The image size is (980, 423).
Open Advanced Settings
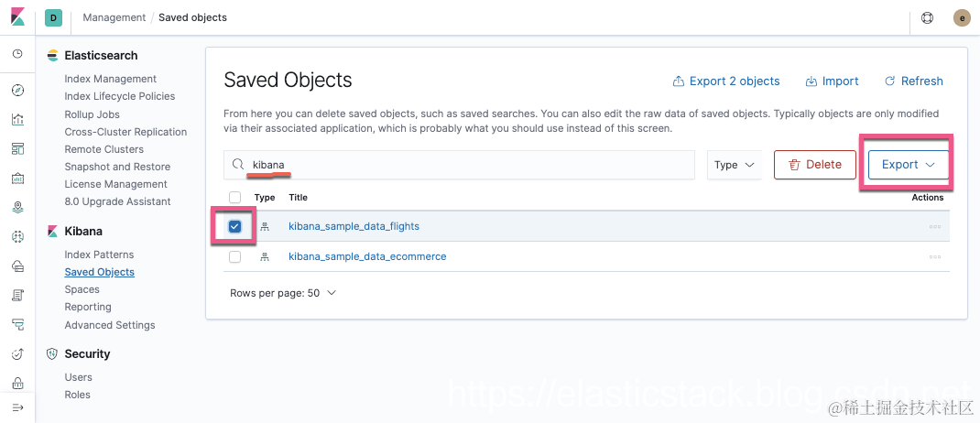point(110,325)
